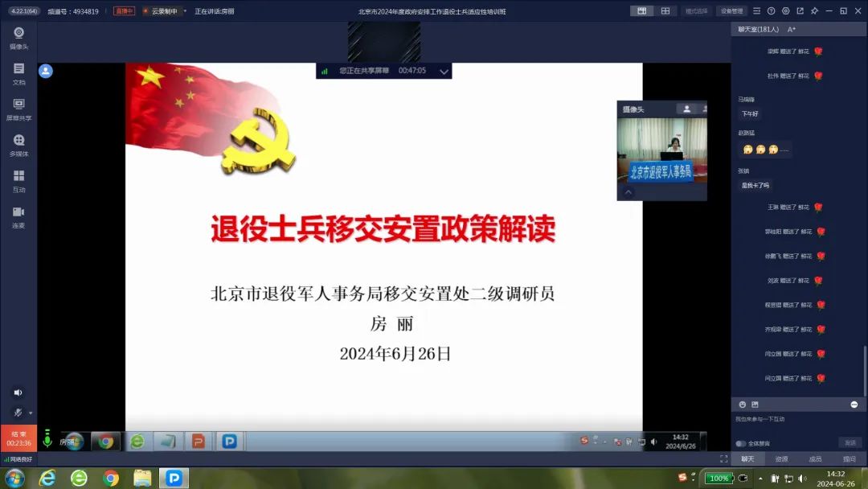
Task: Click the Sogou input method tray icon
Action: 682,478
